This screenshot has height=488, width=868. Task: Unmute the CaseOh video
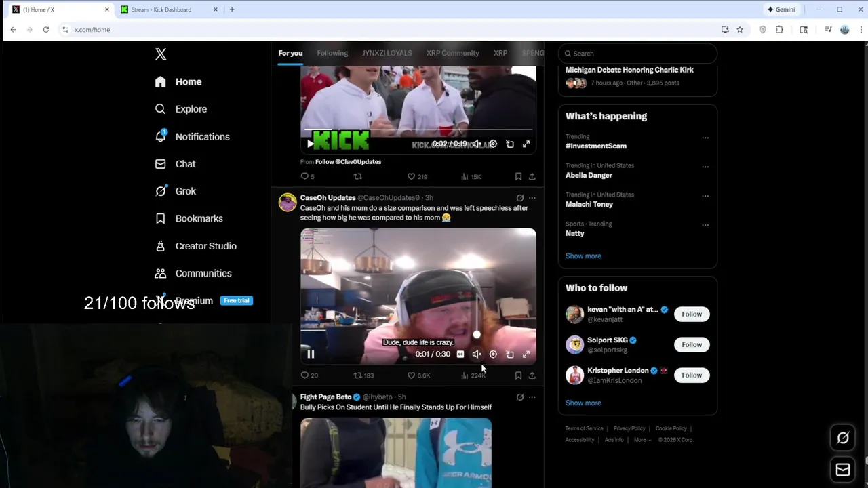click(477, 354)
